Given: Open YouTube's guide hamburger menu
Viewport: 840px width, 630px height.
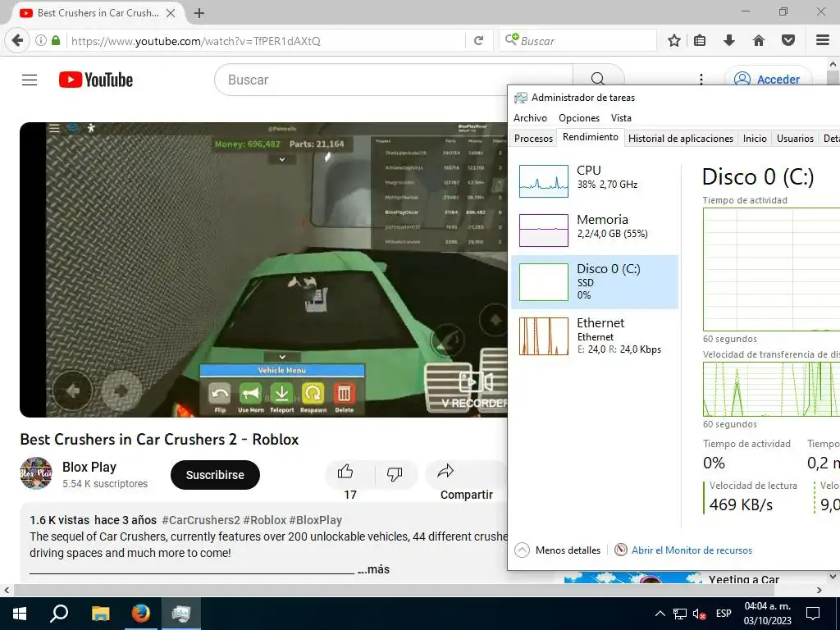Looking at the screenshot, I should (30, 80).
